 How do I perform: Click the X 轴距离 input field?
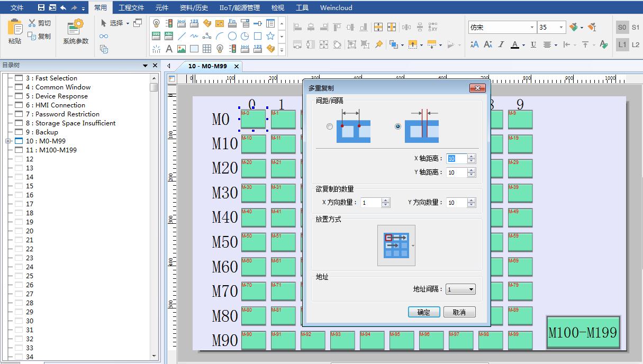click(x=456, y=159)
